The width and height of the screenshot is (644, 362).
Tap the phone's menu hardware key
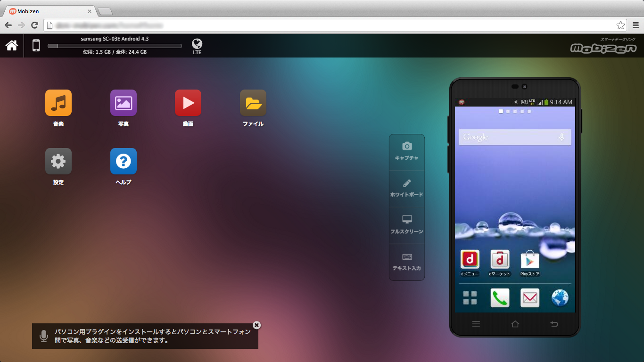[x=476, y=324]
